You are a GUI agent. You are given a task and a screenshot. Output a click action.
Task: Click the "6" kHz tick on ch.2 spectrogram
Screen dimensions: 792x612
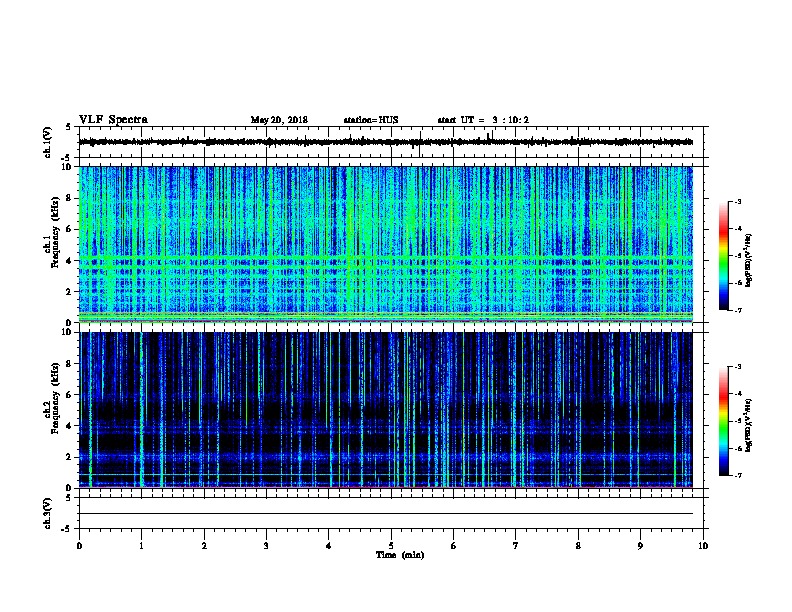point(69,394)
